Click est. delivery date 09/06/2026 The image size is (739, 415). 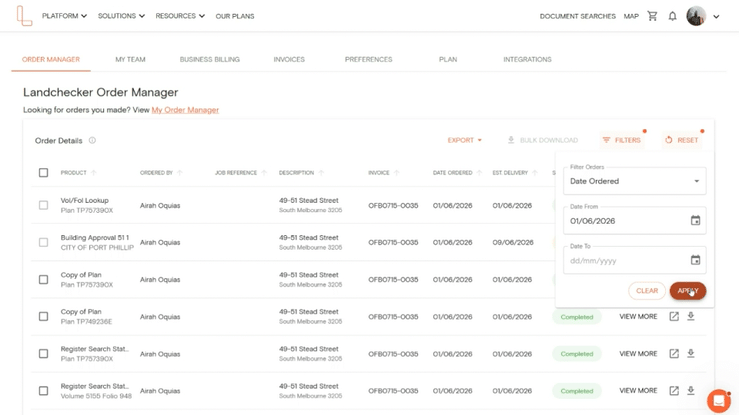point(513,243)
